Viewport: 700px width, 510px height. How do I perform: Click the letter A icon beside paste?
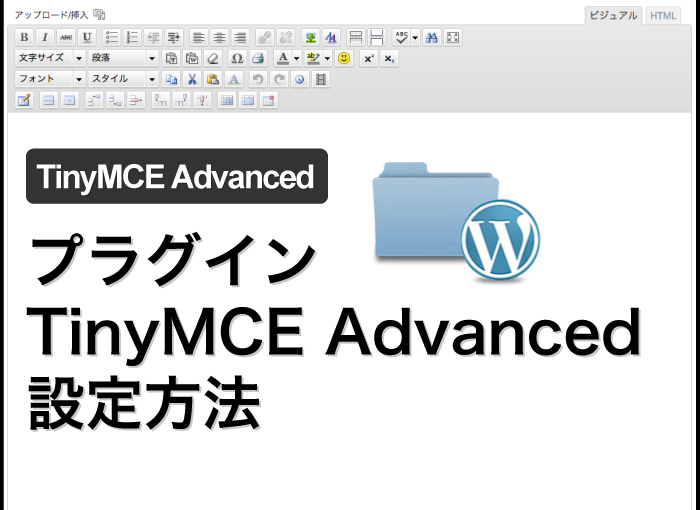pos(234,79)
